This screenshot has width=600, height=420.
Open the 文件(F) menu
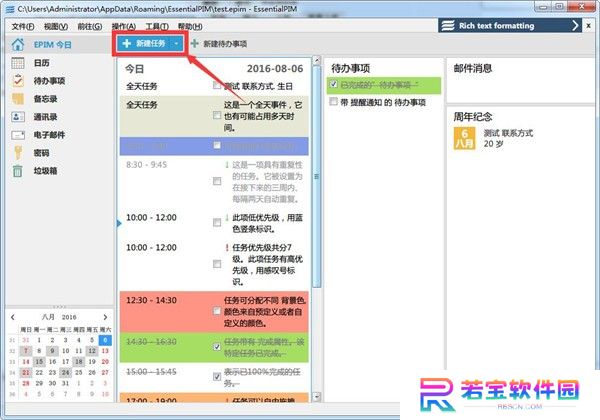23,26
